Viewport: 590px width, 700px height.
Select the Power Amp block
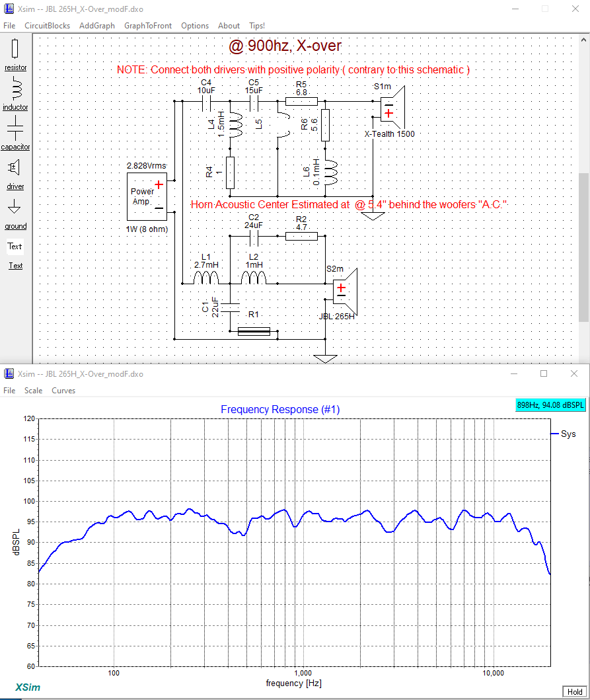pos(147,196)
